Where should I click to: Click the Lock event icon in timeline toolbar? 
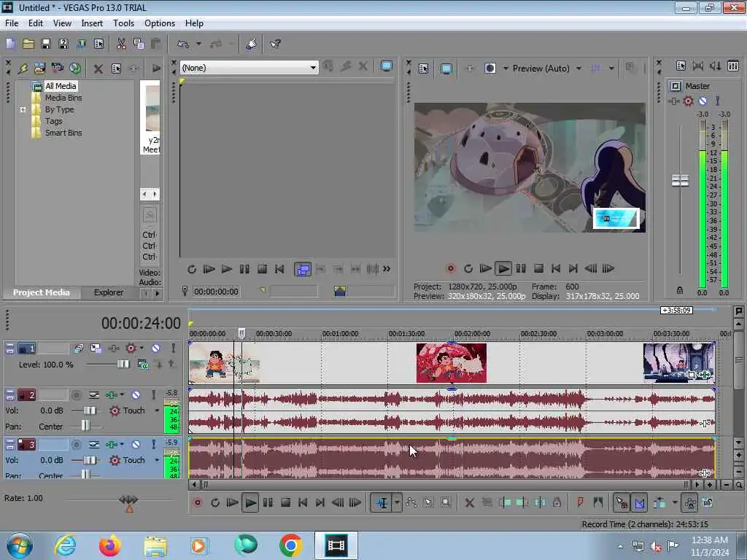(x=557, y=502)
